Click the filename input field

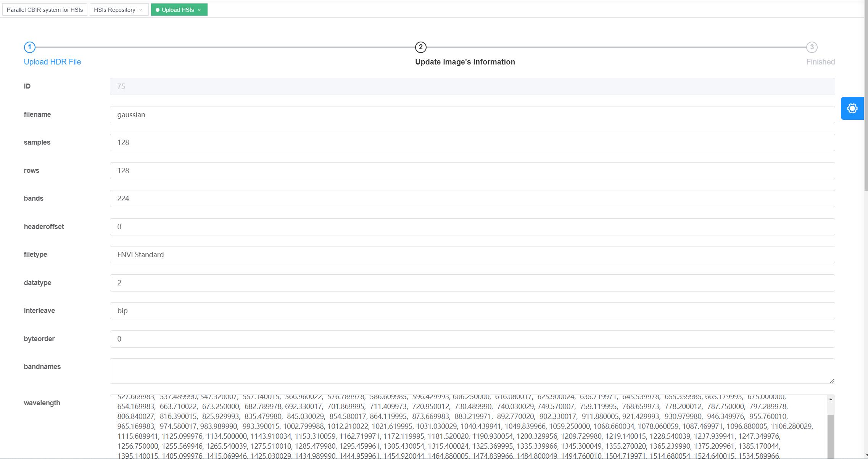tap(472, 114)
